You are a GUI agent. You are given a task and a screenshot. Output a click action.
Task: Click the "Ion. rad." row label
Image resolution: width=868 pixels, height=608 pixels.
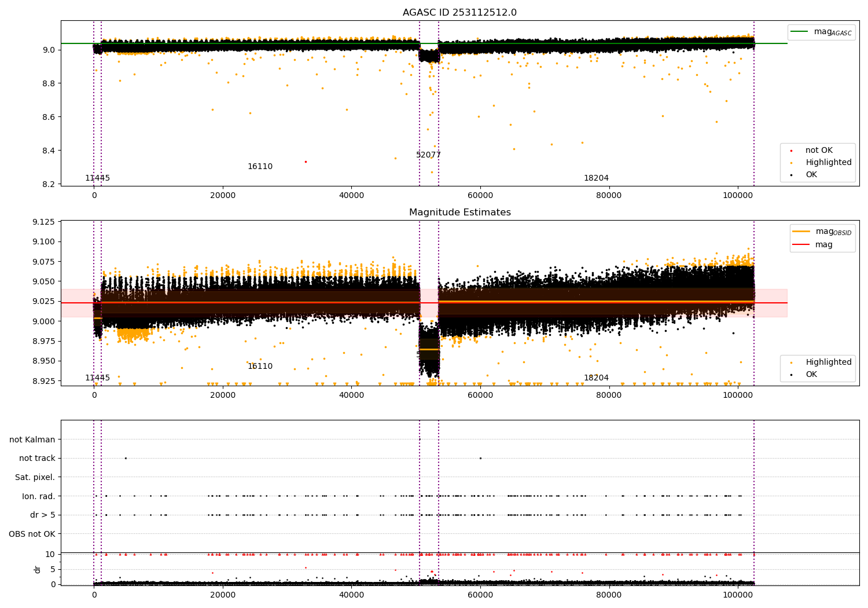click(39, 497)
